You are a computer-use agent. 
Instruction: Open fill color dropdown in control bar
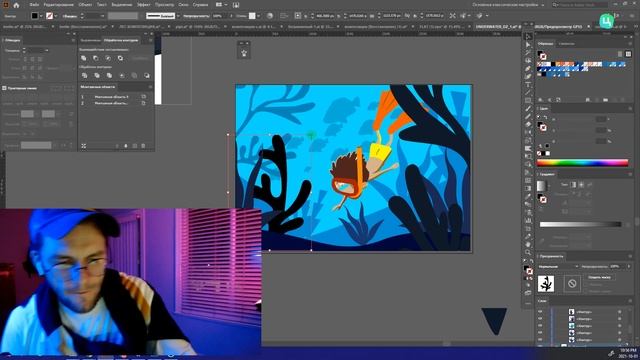(41, 16)
